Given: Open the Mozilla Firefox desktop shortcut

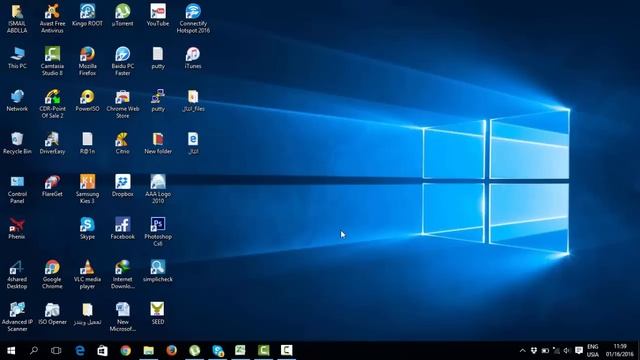Looking at the screenshot, I should 87,61.
